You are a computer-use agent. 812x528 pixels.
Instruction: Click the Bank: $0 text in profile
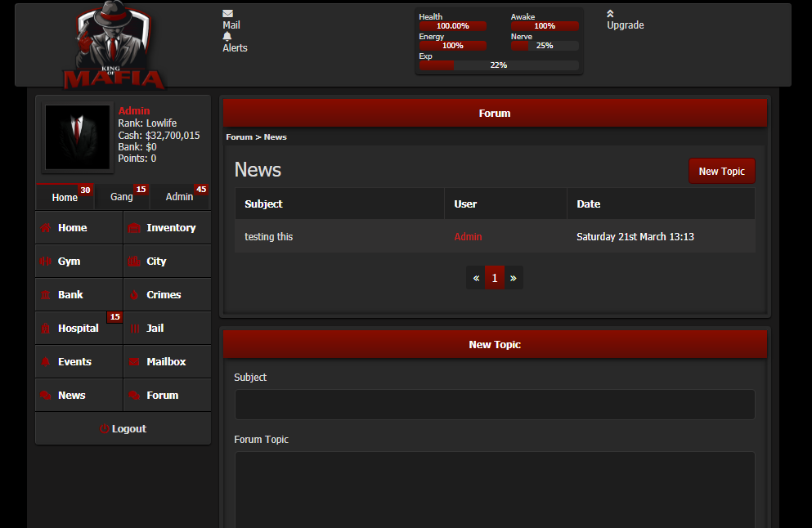(x=137, y=147)
